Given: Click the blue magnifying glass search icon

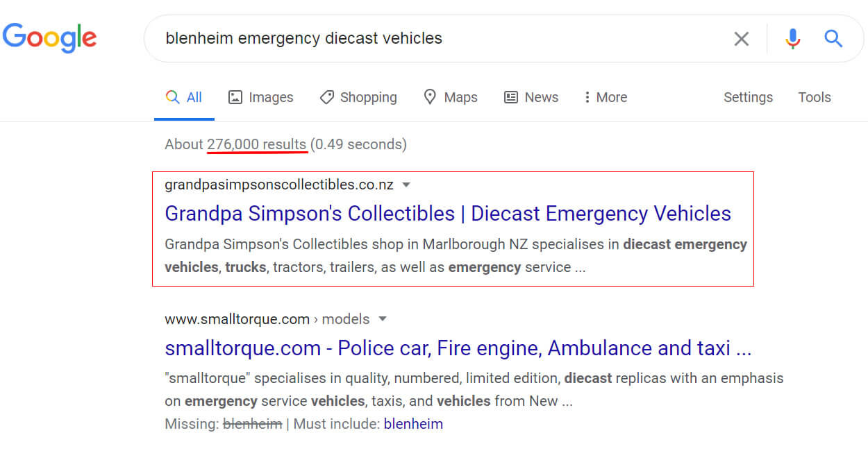Looking at the screenshot, I should click(833, 38).
